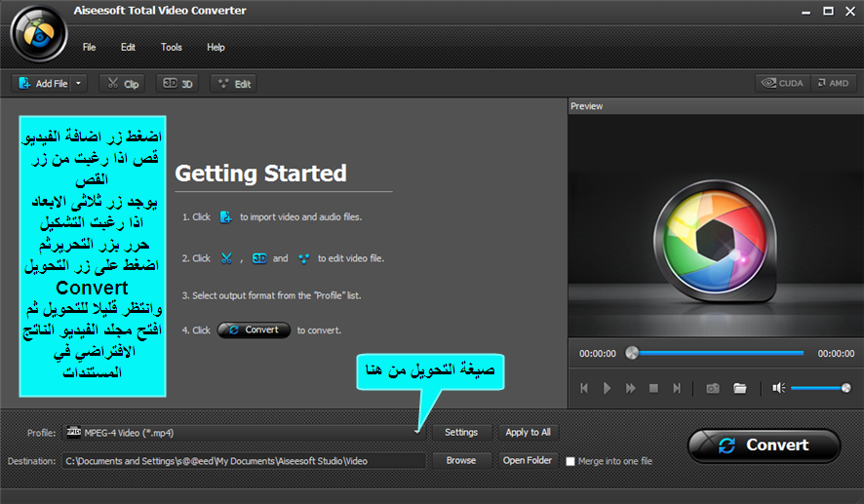This screenshot has height=504, width=864.
Task: Open the Edit effects tool
Action: coord(234,84)
